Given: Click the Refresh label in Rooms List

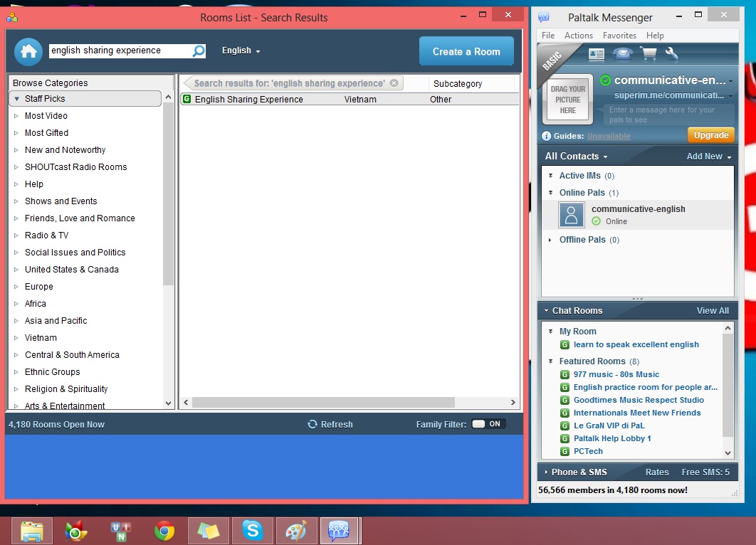Looking at the screenshot, I should coord(337,424).
